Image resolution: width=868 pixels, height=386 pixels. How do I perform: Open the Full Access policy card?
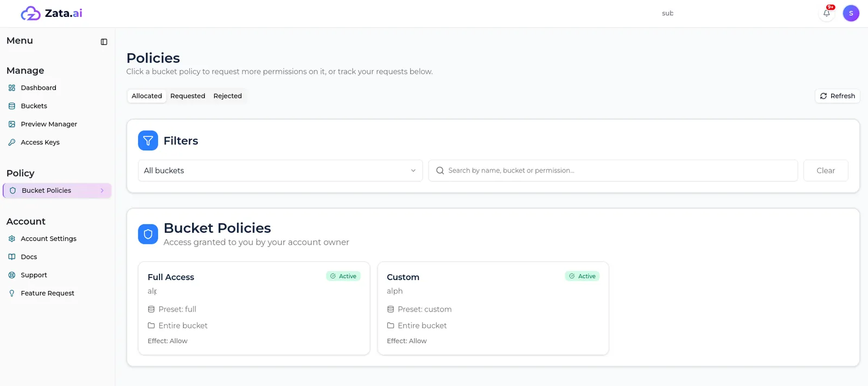(254, 308)
